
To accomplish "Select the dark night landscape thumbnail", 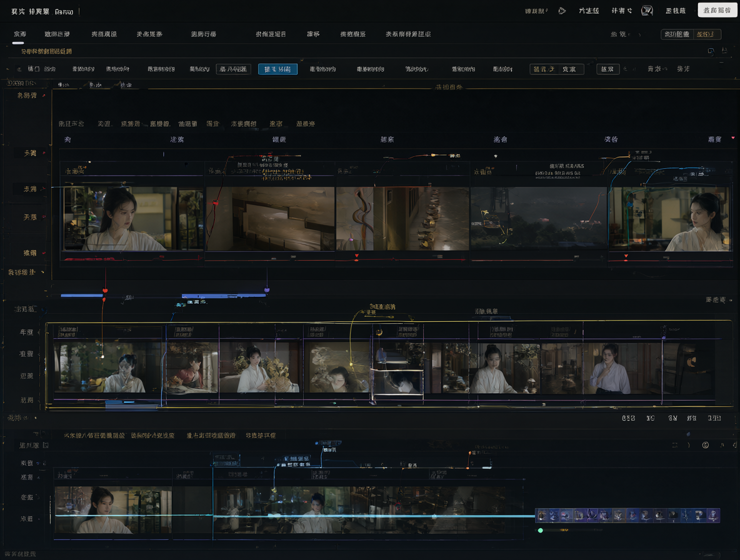I will tap(539, 217).
